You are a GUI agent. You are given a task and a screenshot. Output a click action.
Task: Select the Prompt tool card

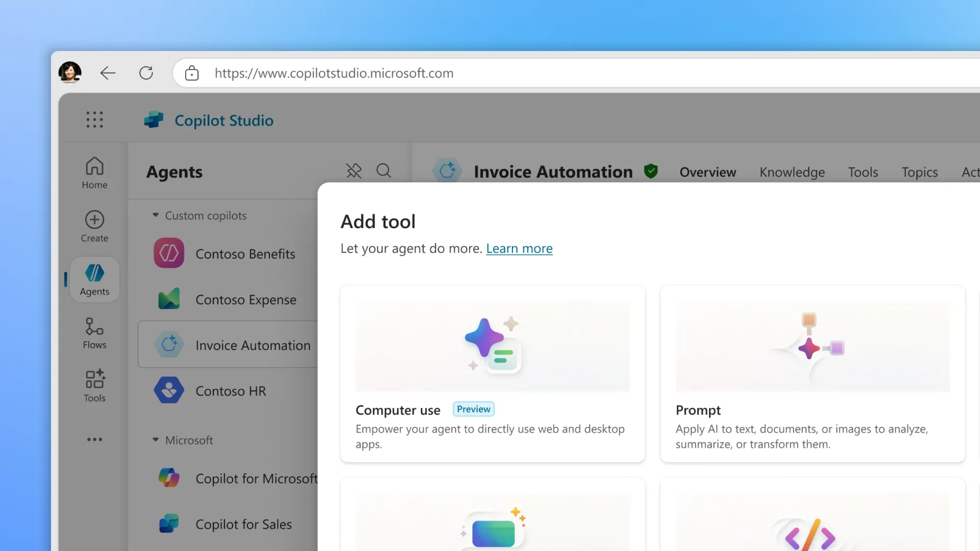point(813,373)
